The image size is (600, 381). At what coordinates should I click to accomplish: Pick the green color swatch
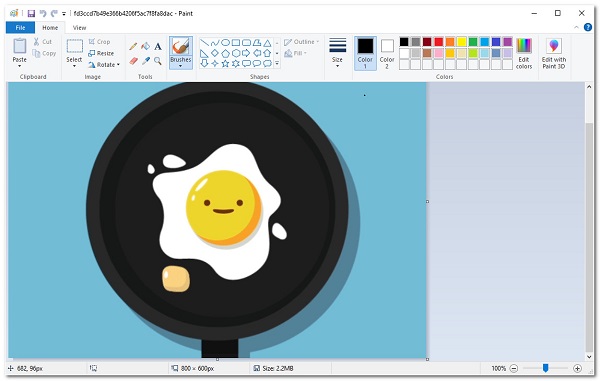click(473, 42)
